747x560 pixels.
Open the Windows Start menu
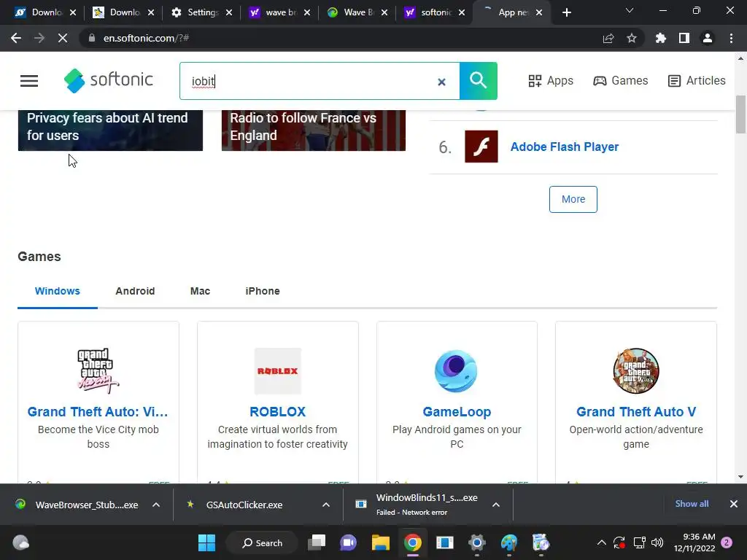pos(206,542)
